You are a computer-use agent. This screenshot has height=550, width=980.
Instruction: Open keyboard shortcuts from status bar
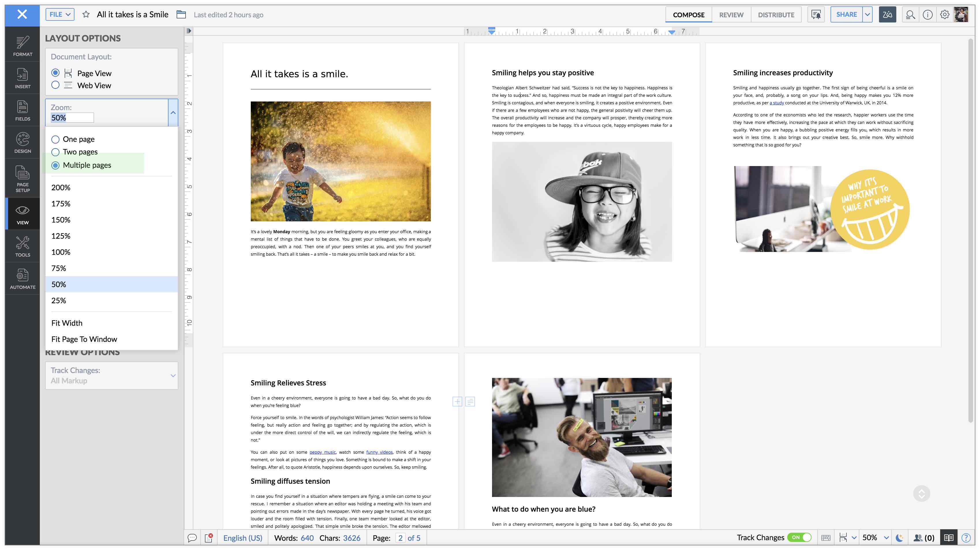point(826,537)
